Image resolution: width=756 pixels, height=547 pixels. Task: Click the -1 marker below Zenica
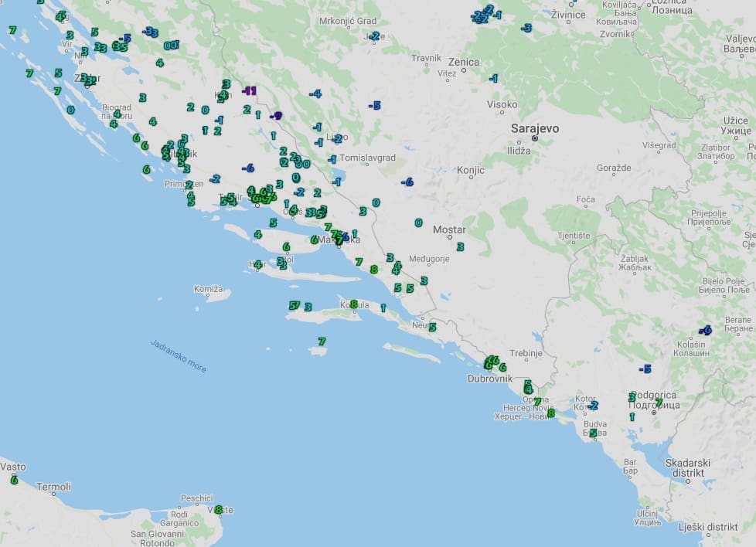coord(492,78)
